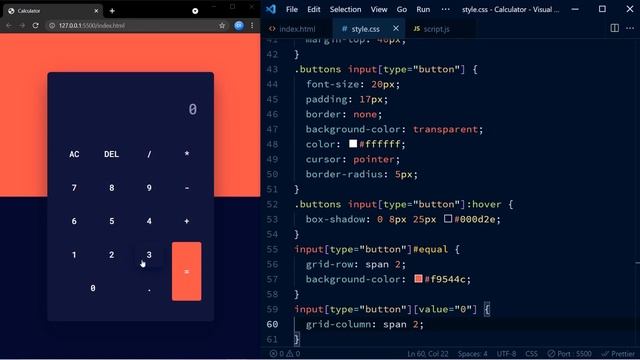640x360 pixels.
Task: Show more menu items ellipsis
Action: 446,9
